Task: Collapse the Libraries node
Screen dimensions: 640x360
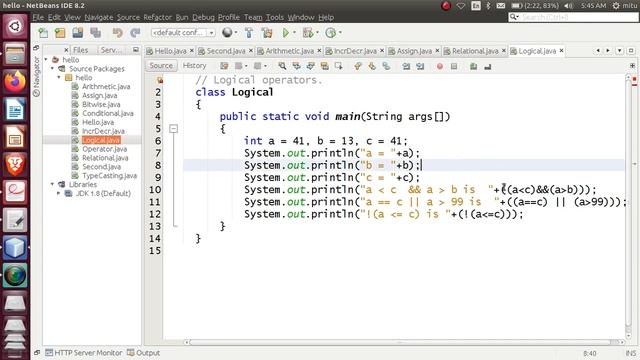Action: coord(53,184)
